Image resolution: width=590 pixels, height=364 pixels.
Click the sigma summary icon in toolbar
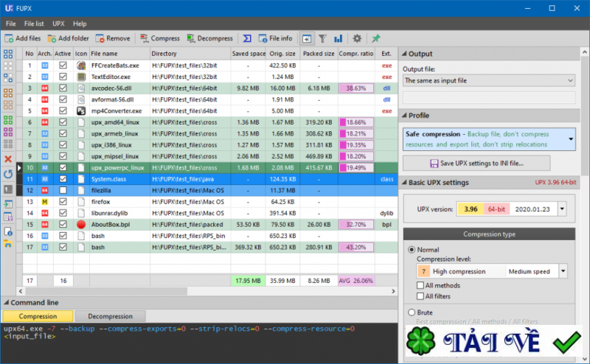tap(247, 38)
